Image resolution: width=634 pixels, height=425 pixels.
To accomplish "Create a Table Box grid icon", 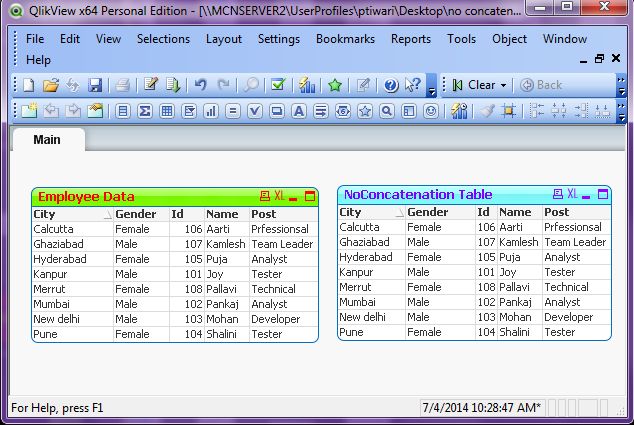I will 167,111.
